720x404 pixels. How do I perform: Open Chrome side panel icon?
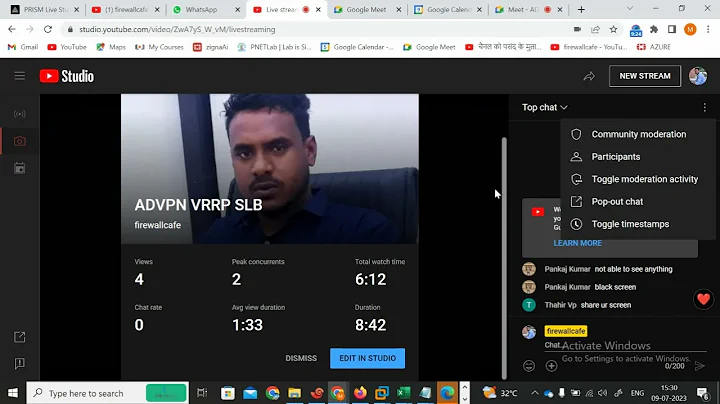[x=672, y=29]
